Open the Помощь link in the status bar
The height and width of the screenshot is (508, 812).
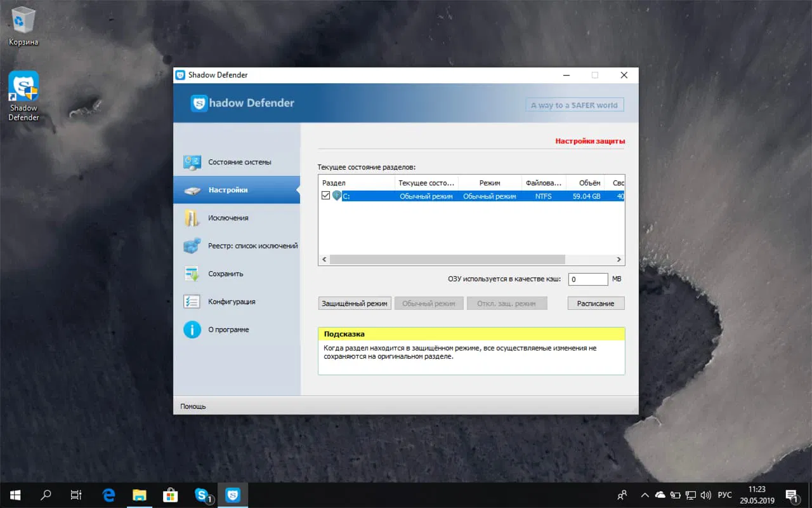pyautogui.click(x=193, y=406)
